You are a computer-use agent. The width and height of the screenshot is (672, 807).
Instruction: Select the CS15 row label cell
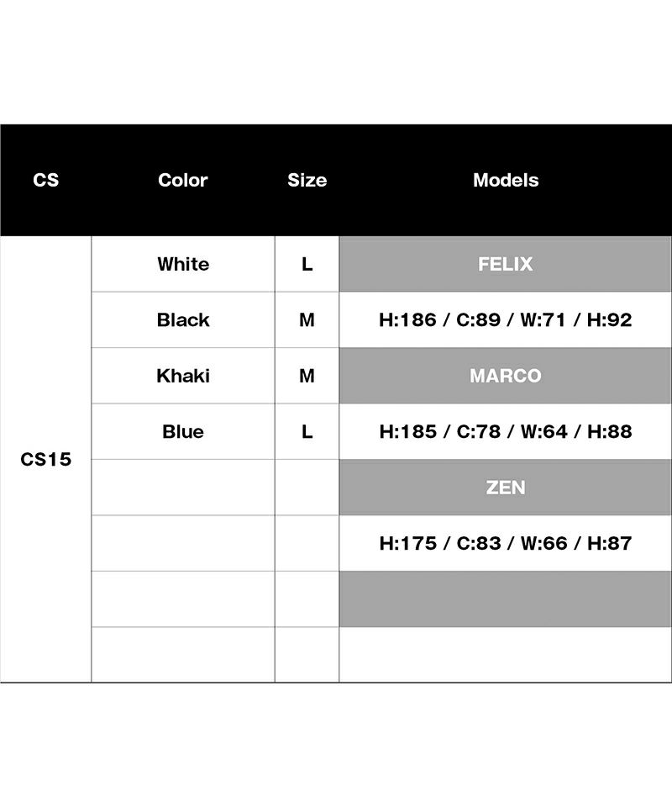tap(46, 460)
